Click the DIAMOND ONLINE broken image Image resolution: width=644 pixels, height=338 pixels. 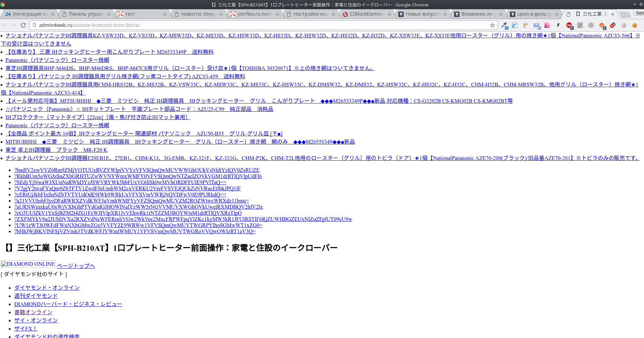[x=28, y=264]
